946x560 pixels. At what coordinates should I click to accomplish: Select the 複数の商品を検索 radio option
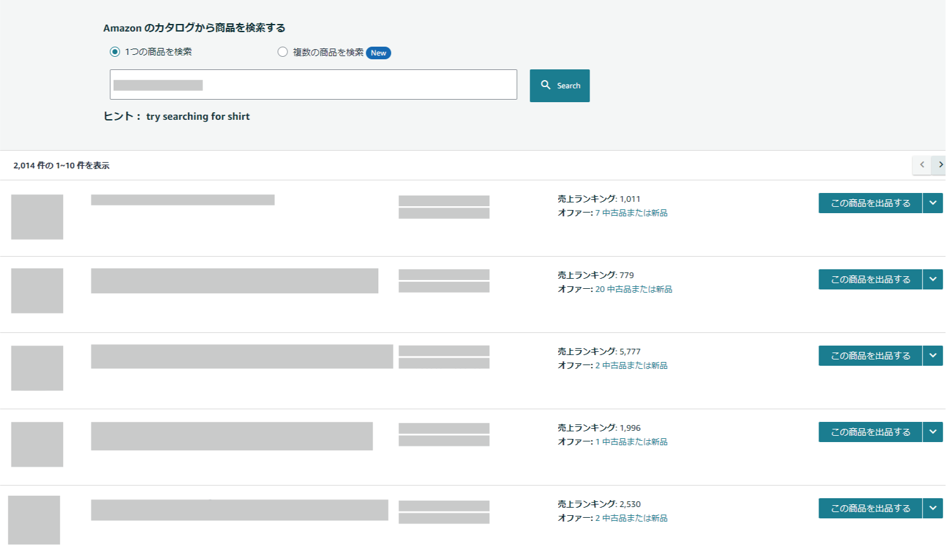[x=283, y=52]
